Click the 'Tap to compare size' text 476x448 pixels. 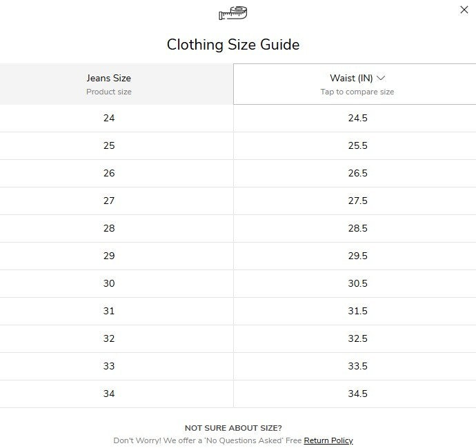pos(357,92)
